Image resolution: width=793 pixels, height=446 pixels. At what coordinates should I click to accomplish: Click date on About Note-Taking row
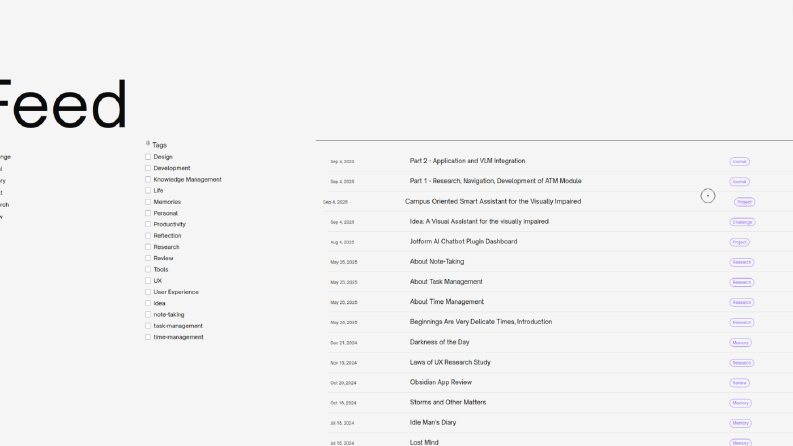[344, 262]
